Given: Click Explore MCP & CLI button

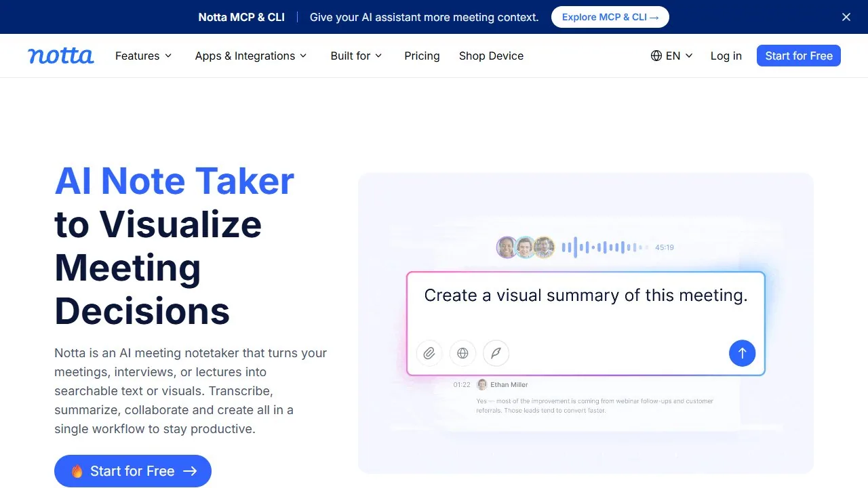Looking at the screenshot, I should coord(610,17).
